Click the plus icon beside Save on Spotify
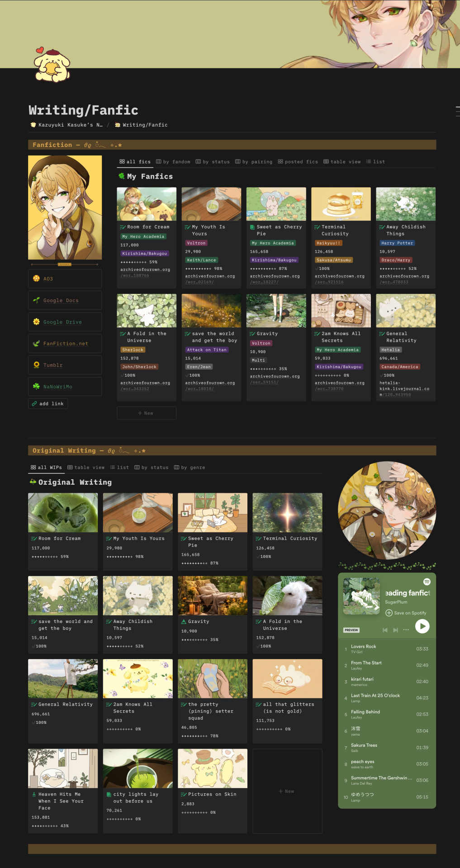 (x=389, y=613)
